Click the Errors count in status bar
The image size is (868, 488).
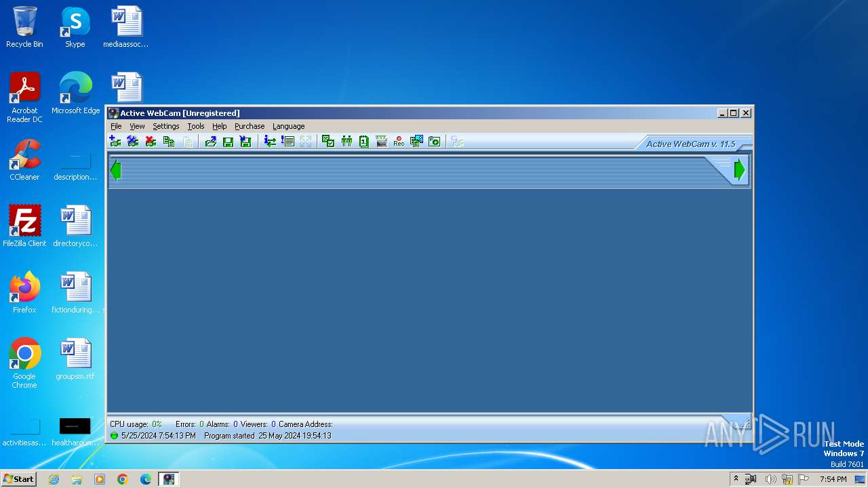pos(189,424)
